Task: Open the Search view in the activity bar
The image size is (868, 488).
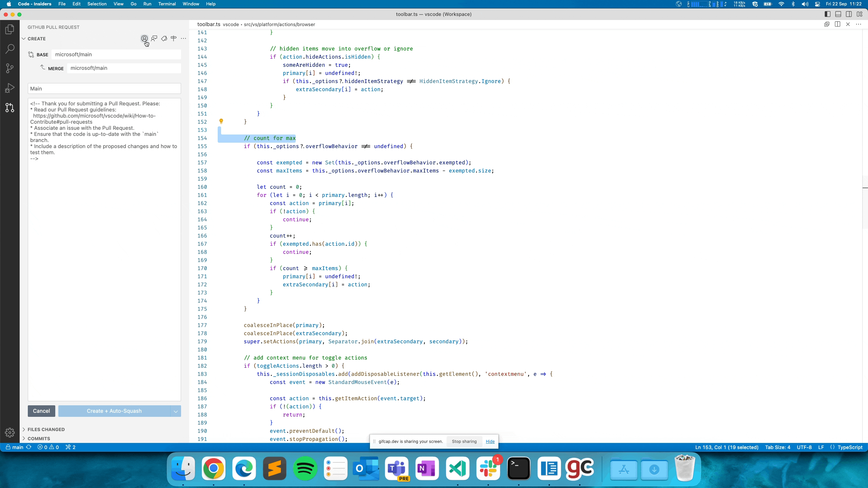Action: pyautogui.click(x=10, y=49)
